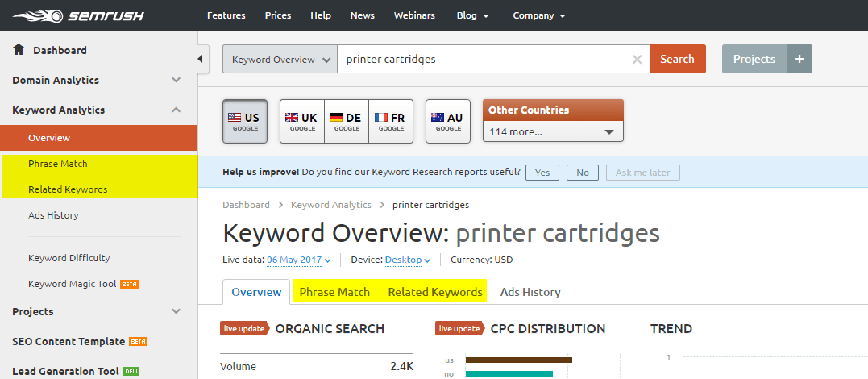
Task: Answer No to the survey
Action: 583,173
